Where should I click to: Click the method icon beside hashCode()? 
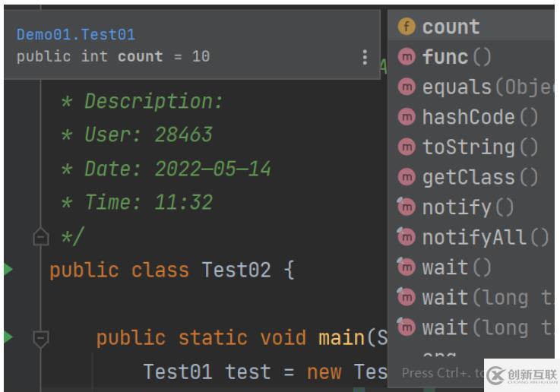[407, 117]
